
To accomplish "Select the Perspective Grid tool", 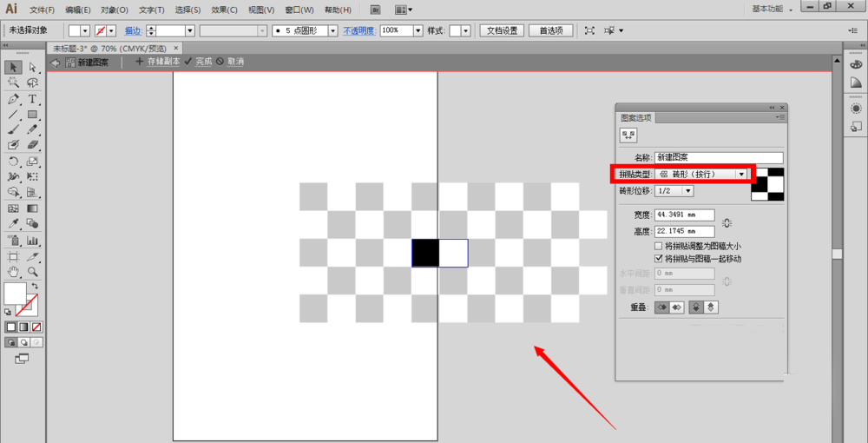I will [33, 192].
